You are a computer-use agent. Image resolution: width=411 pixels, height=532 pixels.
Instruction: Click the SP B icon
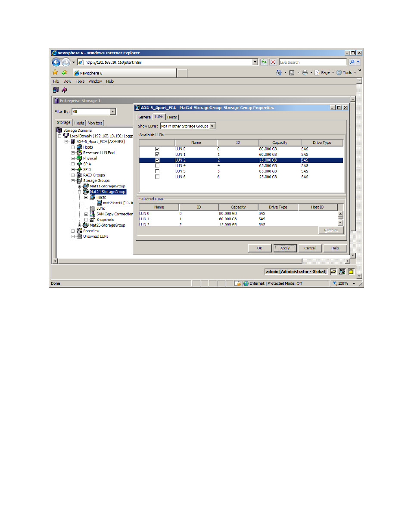[x=79, y=169]
